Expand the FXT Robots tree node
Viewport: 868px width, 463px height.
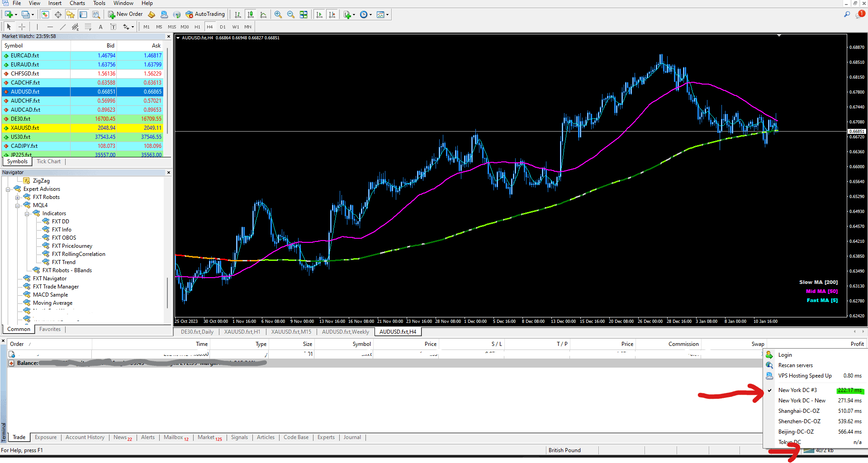pos(17,197)
